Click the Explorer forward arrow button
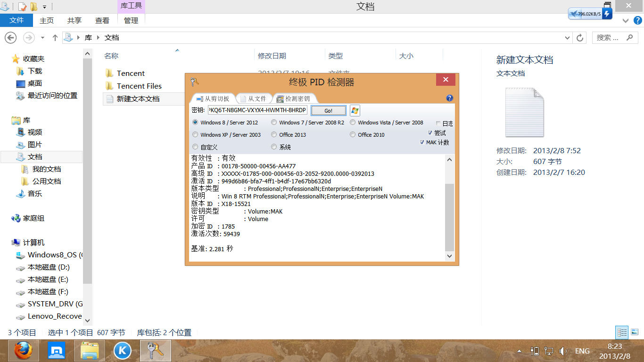 (29, 38)
